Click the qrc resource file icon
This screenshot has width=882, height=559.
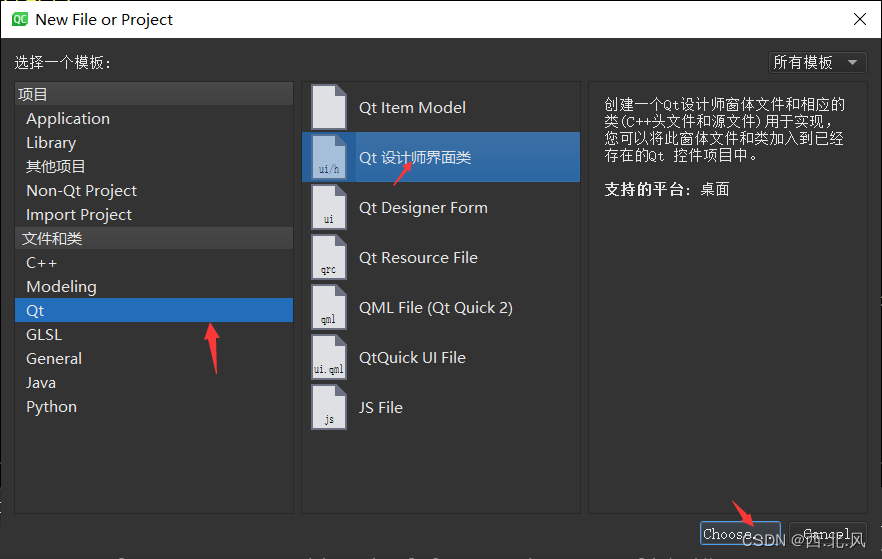tap(329, 257)
